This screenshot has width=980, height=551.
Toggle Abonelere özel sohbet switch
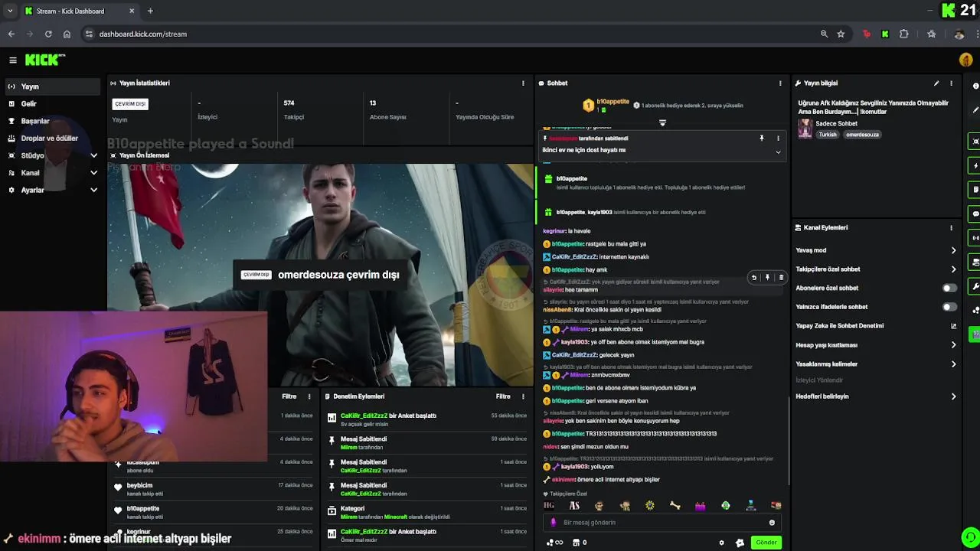point(949,288)
